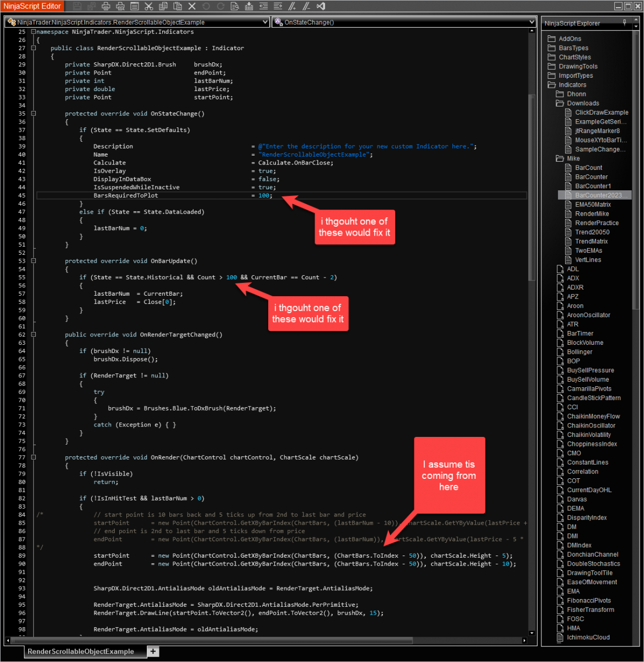
Task: Click the Save All icon
Action: pos(92,6)
